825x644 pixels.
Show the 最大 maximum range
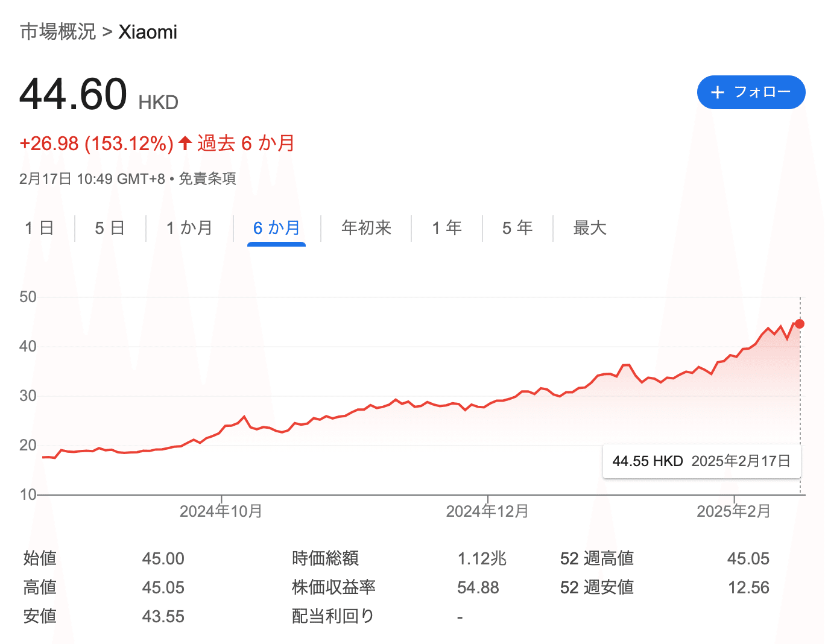(x=590, y=228)
